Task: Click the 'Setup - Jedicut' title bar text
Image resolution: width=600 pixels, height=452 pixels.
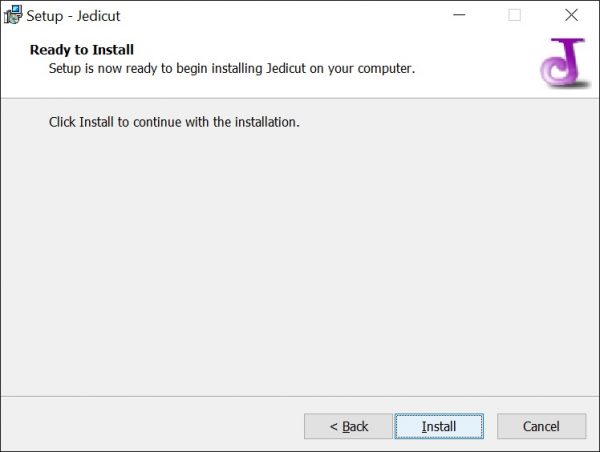Action: point(73,16)
